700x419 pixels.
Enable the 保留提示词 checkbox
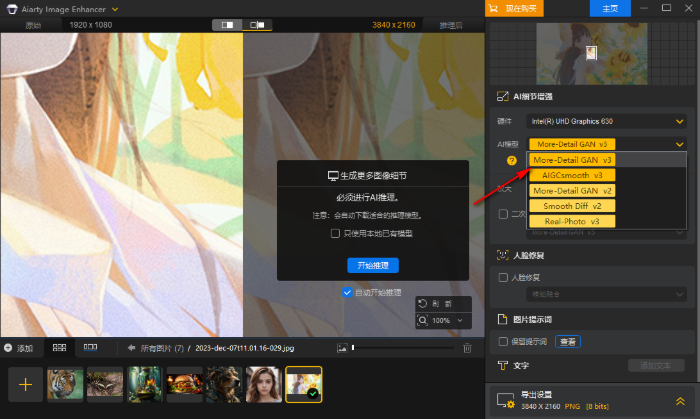pos(503,341)
